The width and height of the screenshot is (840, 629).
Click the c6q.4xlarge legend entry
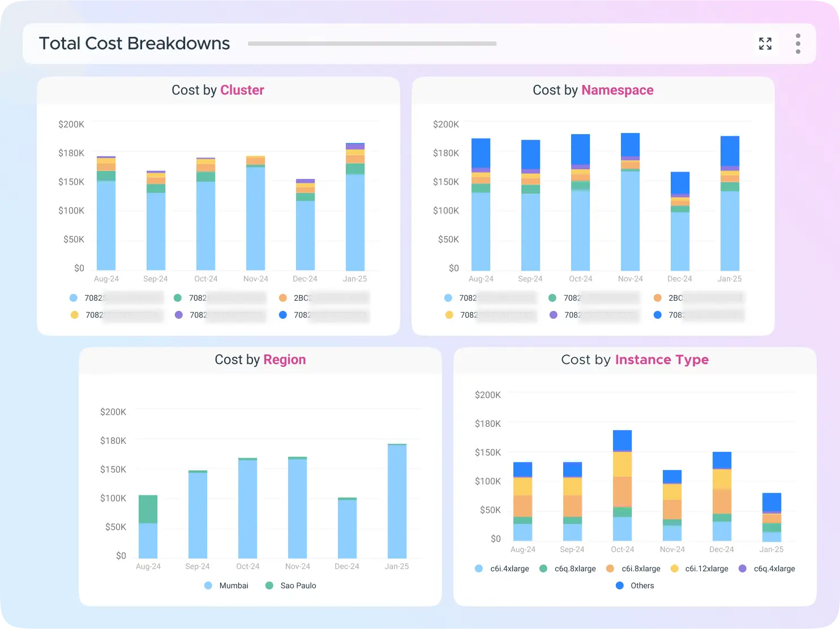tap(768, 568)
